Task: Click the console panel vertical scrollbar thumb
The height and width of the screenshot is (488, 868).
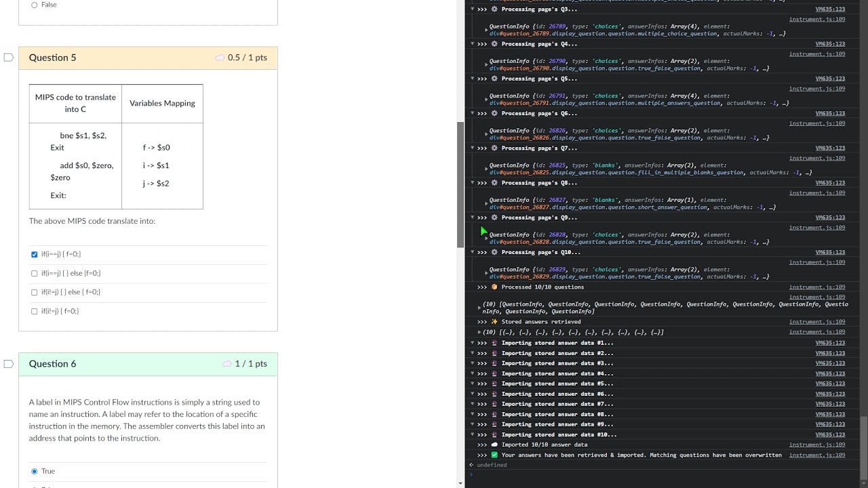Action: coord(863,447)
